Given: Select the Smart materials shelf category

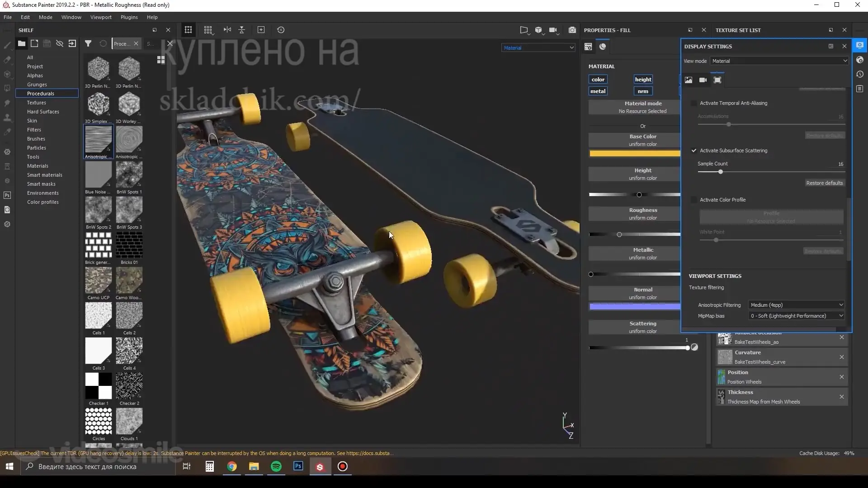Looking at the screenshot, I should click(x=44, y=175).
